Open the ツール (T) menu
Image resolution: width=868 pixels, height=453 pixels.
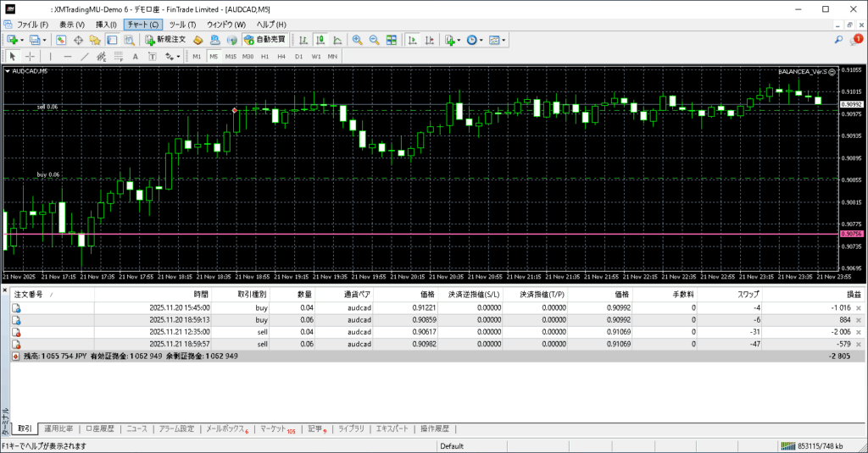pyautogui.click(x=181, y=25)
